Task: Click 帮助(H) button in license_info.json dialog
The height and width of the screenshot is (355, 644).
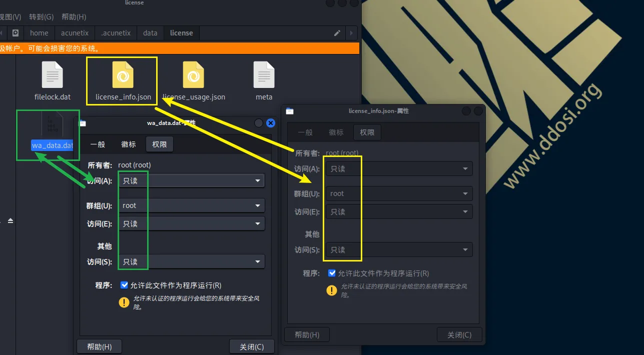Action: [307, 334]
